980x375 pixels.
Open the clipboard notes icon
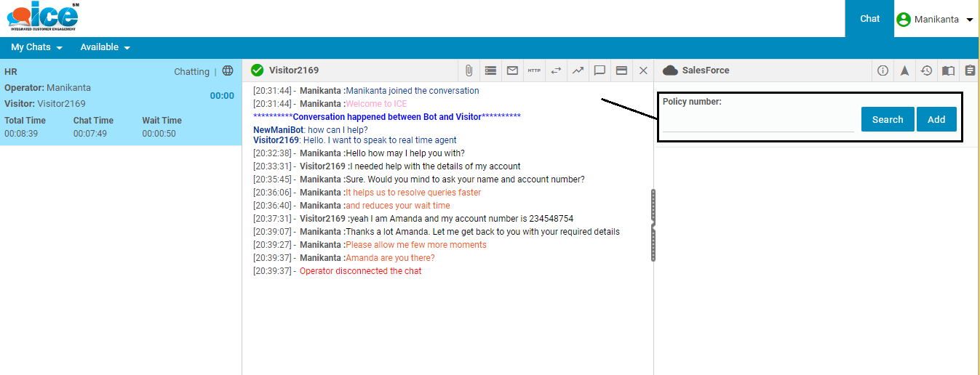(970, 70)
